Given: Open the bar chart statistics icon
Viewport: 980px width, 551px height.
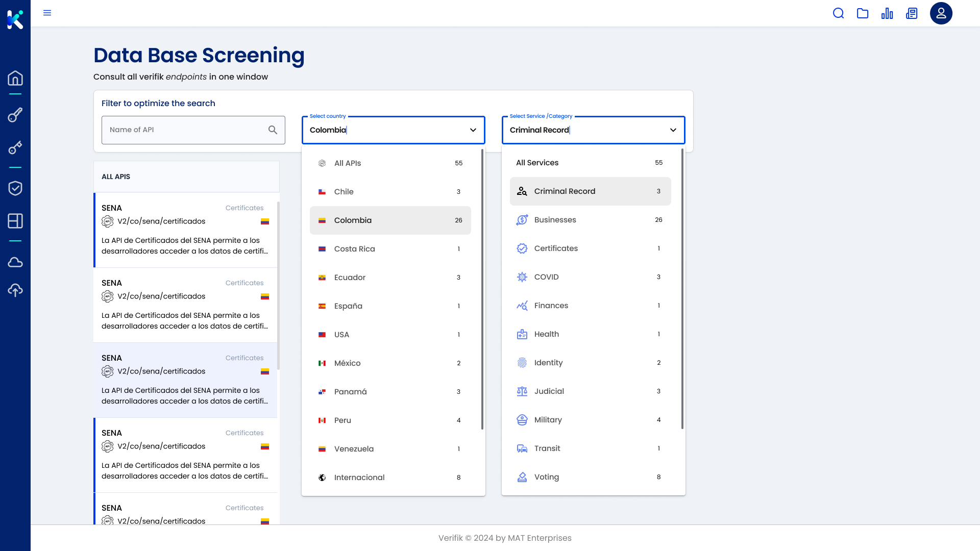Looking at the screenshot, I should (887, 13).
